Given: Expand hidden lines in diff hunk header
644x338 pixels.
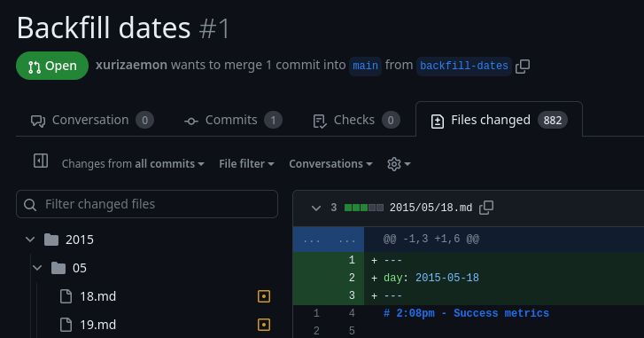Looking at the screenshot, I should click(x=329, y=240).
